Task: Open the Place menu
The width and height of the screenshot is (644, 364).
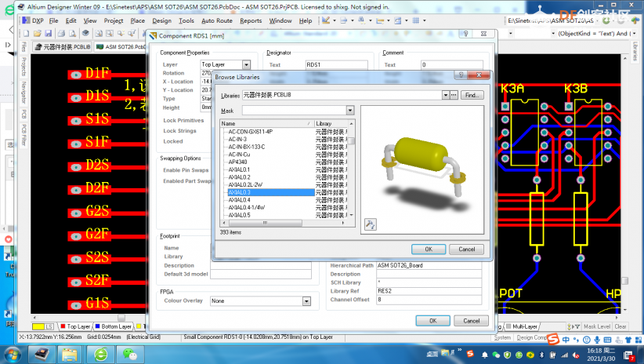Action: pyautogui.click(x=138, y=20)
